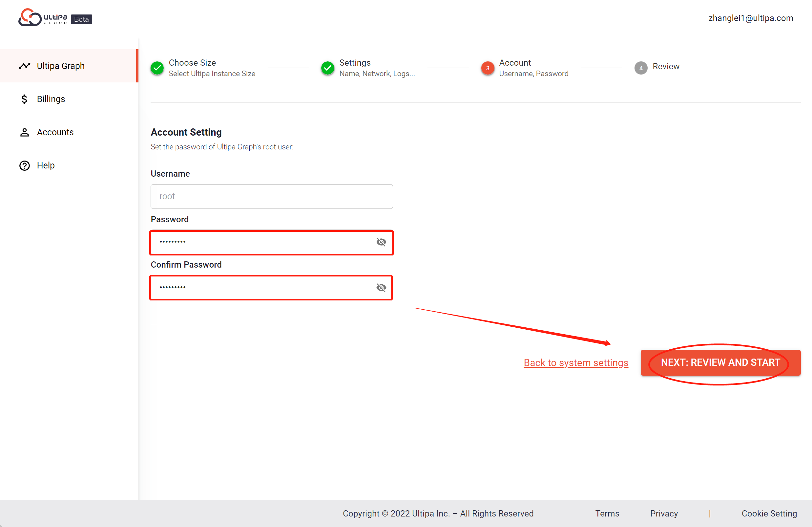Click Back to system settings link
This screenshot has width=812, height=527.
click(576, 362)
